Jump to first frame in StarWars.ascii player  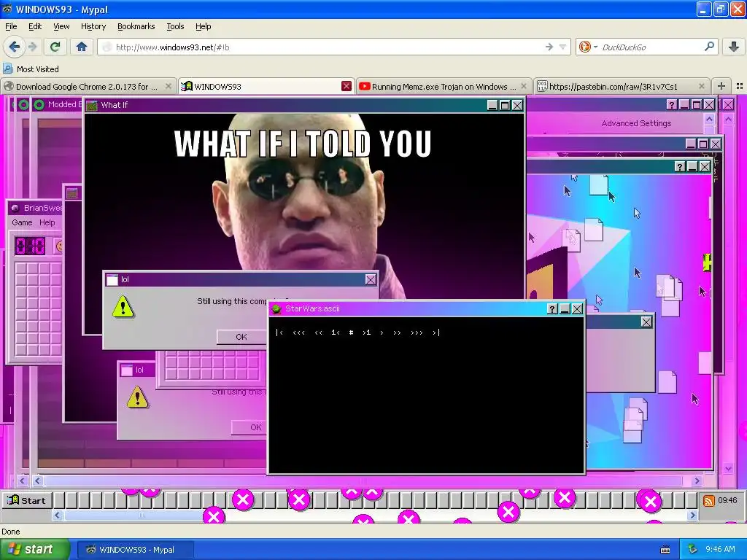[279, 332]
